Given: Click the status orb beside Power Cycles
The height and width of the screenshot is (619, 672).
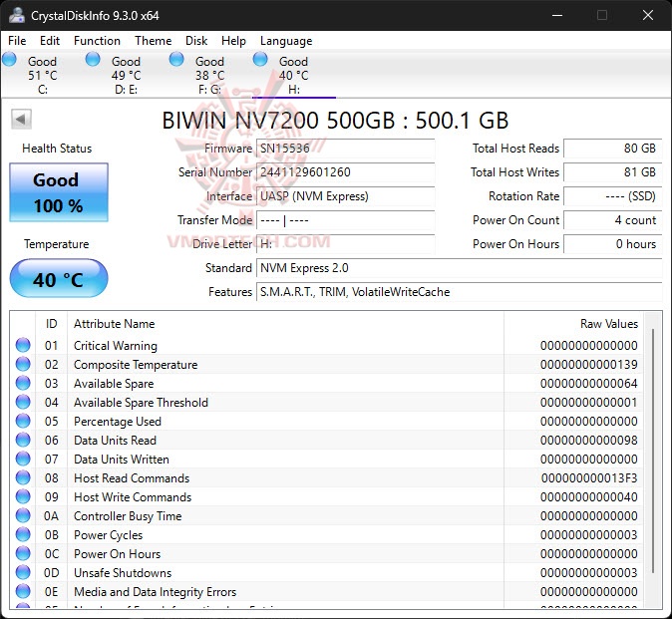Looking at the screenshot, I should pyautogui.click(x=23, y=535).
